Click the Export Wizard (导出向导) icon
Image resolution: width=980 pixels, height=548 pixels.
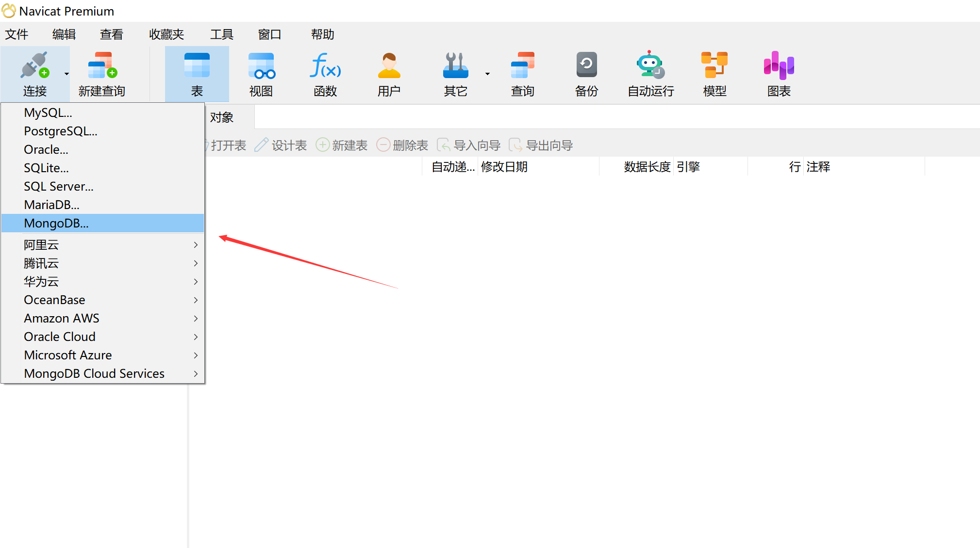click(x=516, y=145)
